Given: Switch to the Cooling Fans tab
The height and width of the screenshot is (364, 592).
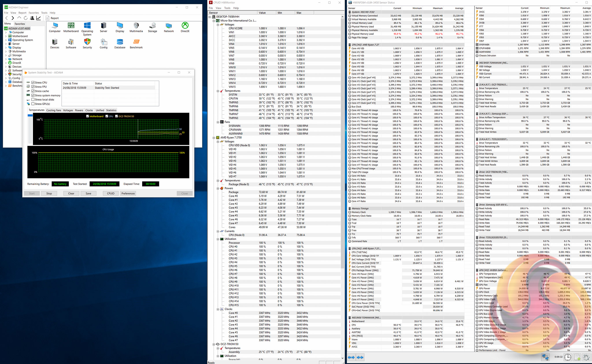Looking at the screenshot, I should (x=53, y=110).
